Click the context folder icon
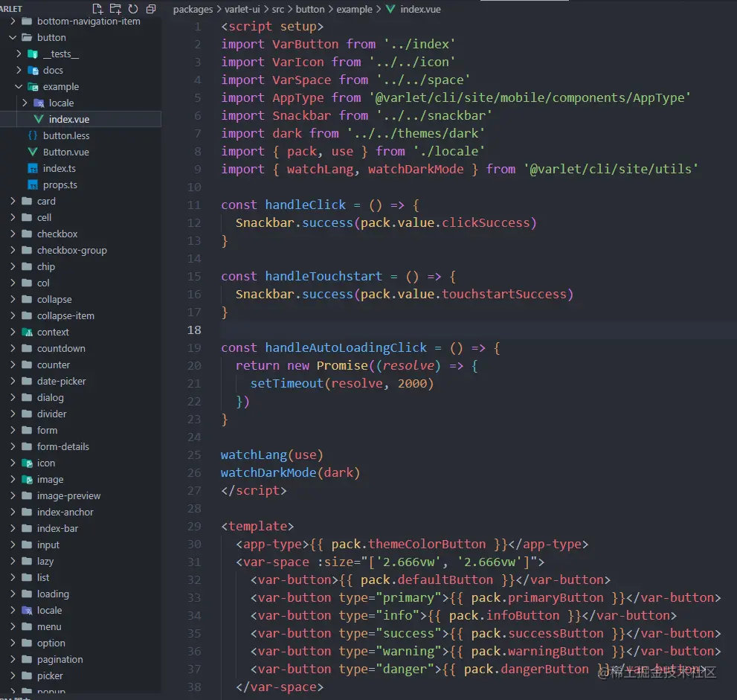 tap(27, 332)
